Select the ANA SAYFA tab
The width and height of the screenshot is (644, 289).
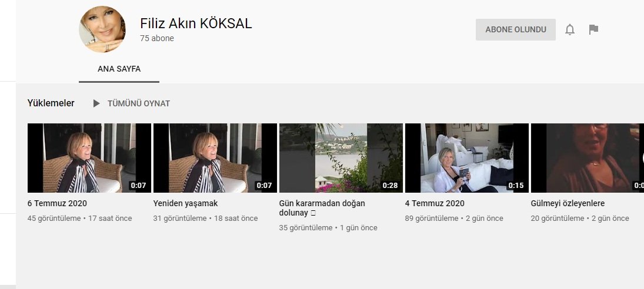119,69
